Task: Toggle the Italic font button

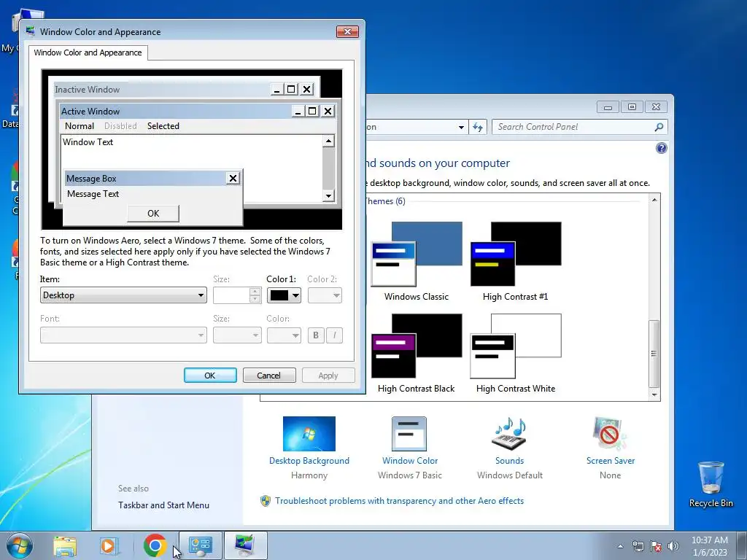Action: [x=334, y=335]
